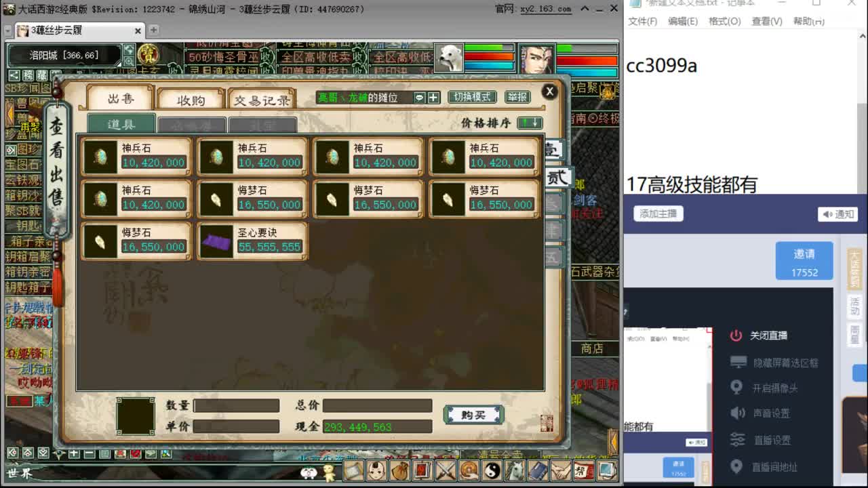Click the 邀请 17552 button

pos(804,261)
